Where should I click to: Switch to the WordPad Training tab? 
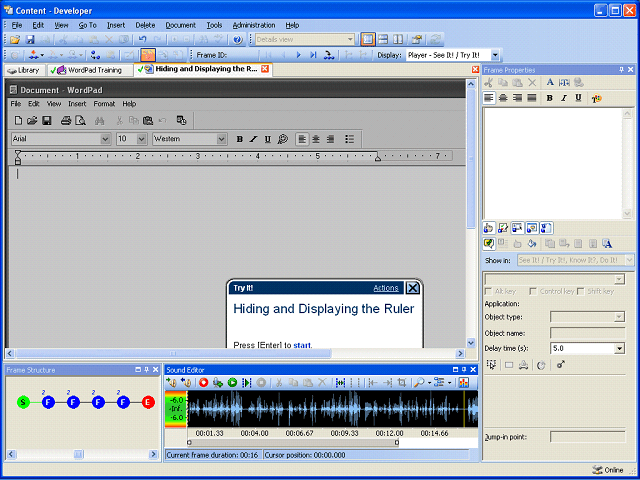[93, 70]
